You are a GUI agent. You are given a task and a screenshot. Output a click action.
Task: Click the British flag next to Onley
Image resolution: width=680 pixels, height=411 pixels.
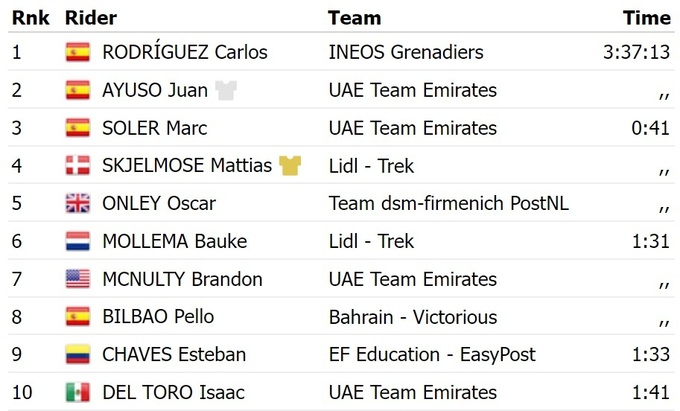(x=77, y=204)
